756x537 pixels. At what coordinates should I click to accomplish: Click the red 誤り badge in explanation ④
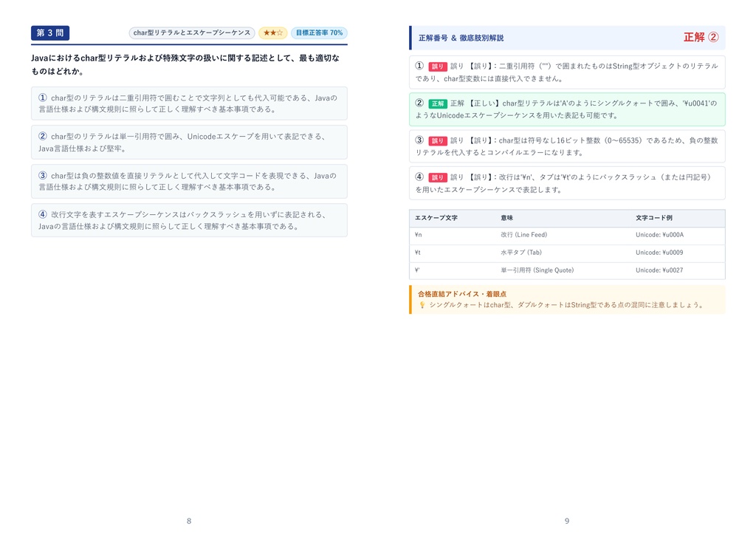tap(438, 177)
